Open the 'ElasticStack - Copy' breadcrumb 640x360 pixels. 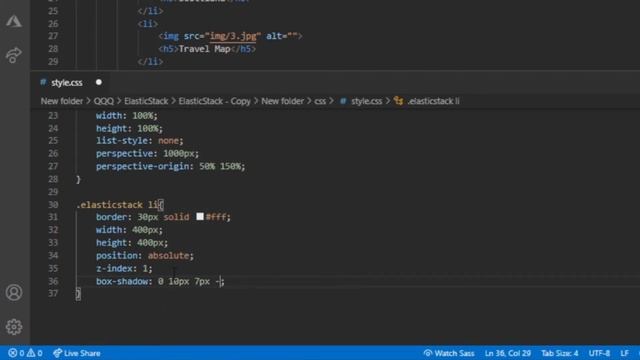point(214,101)
